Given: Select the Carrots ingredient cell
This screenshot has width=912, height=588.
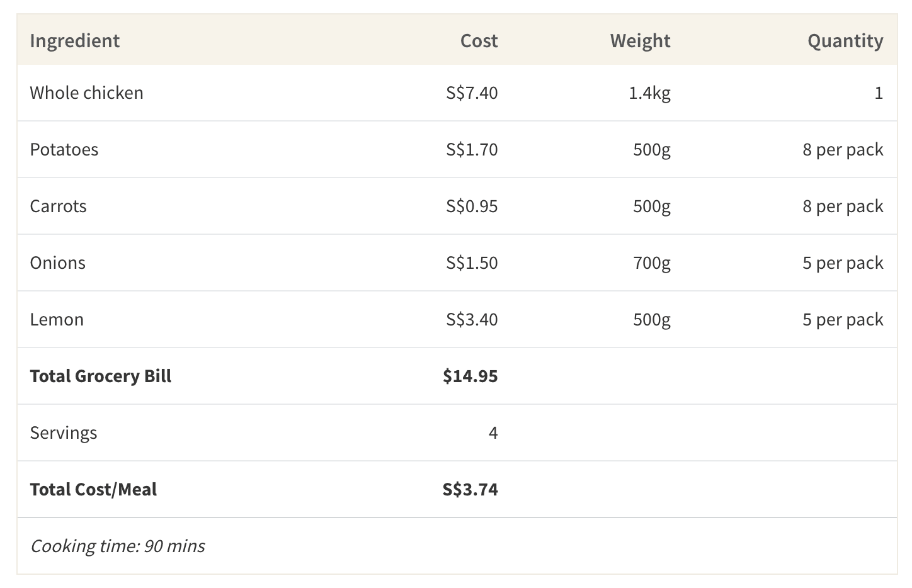Looking at the screenshot, I should point(58,206).
